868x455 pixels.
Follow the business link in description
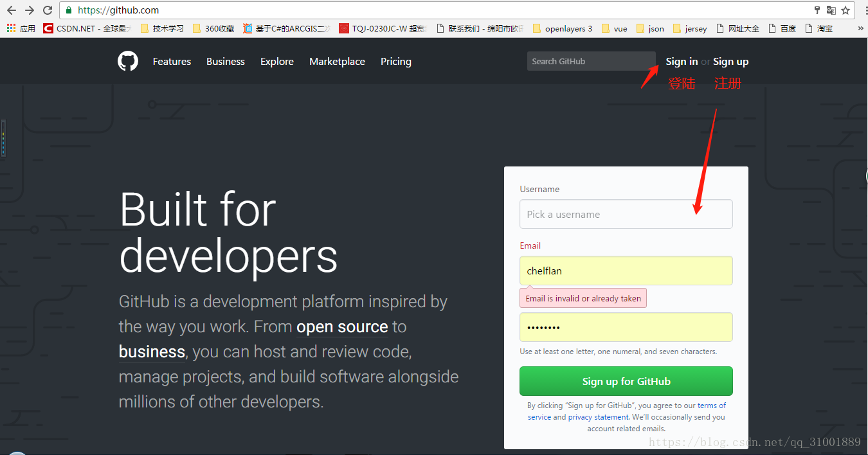tap(152, 352)
